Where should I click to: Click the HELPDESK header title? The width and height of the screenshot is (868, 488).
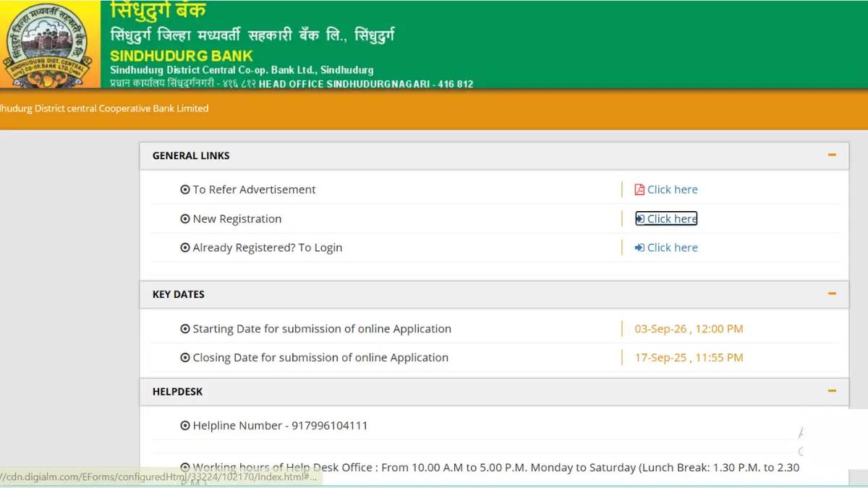pyautogui.click(x=177, y=391)
